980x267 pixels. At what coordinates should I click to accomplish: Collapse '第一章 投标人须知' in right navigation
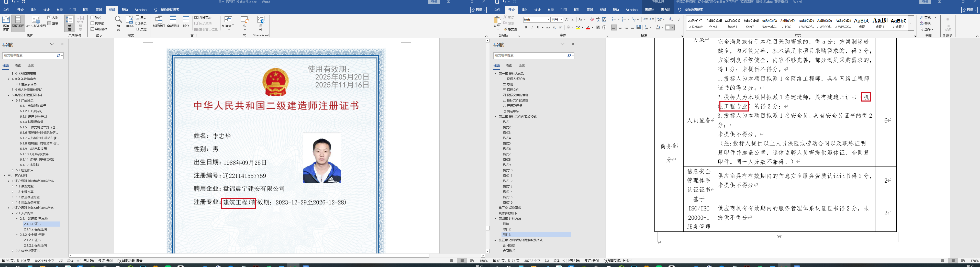point(496,73)
